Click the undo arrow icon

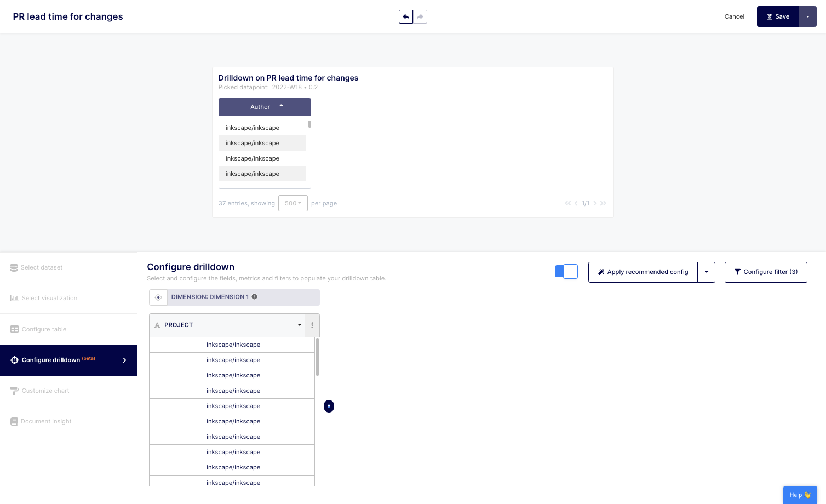406,17
